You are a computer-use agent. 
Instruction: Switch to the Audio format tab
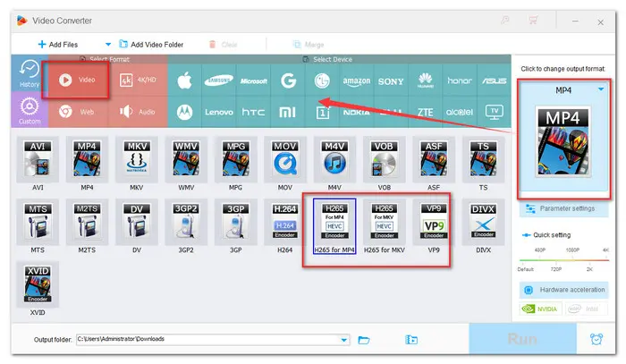(138, 112)
